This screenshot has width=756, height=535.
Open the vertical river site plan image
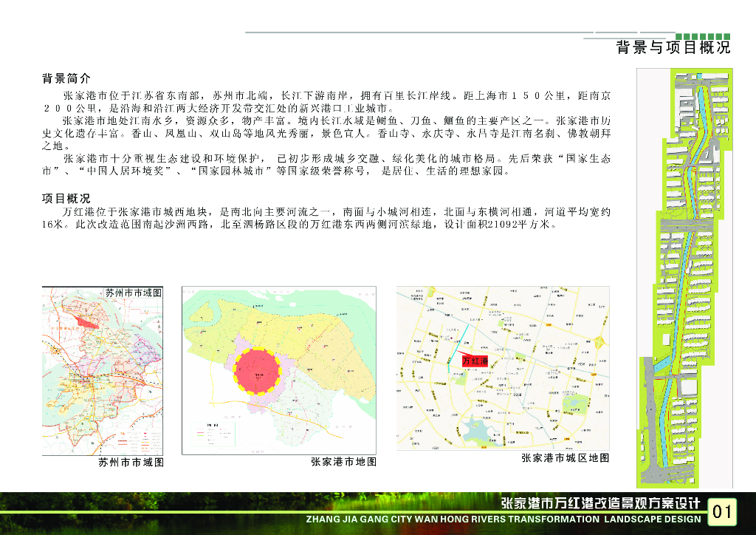(x=684, y=278)
